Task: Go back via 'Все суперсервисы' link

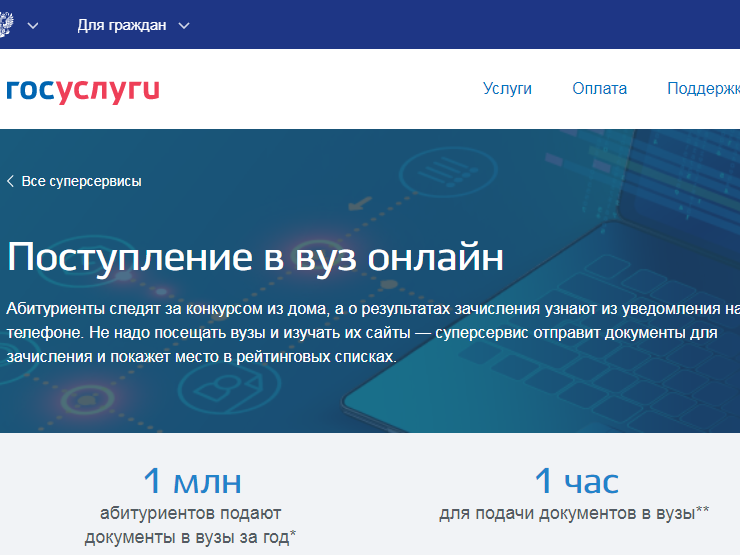Action: tap(74, 181)
